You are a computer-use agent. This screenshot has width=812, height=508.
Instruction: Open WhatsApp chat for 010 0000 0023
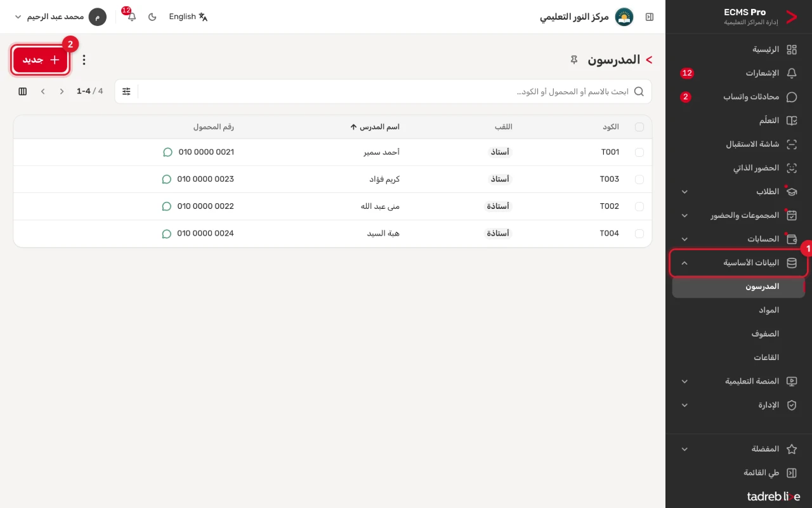(167, 179)
